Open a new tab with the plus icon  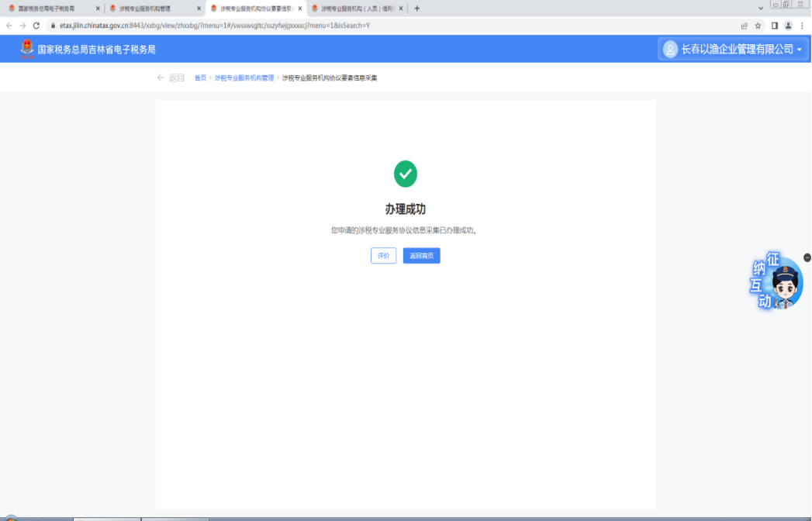tap(417, 9)
